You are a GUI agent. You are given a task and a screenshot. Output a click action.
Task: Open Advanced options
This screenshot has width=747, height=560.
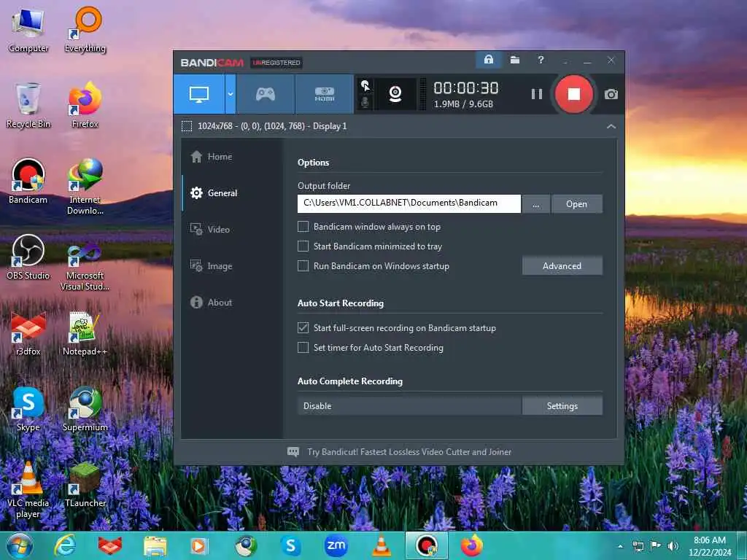pos(562,265)
